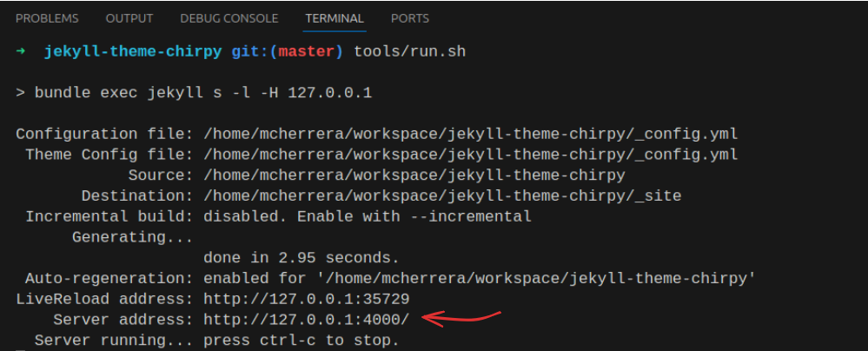Open the LiveReload address URL on port 35729

[x=306, y=299]
